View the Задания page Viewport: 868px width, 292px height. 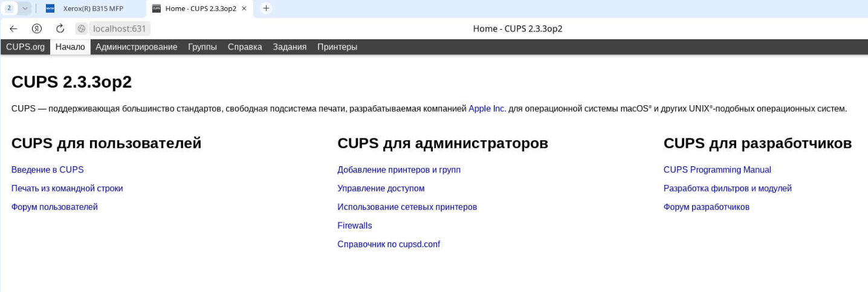pos(290,47)
